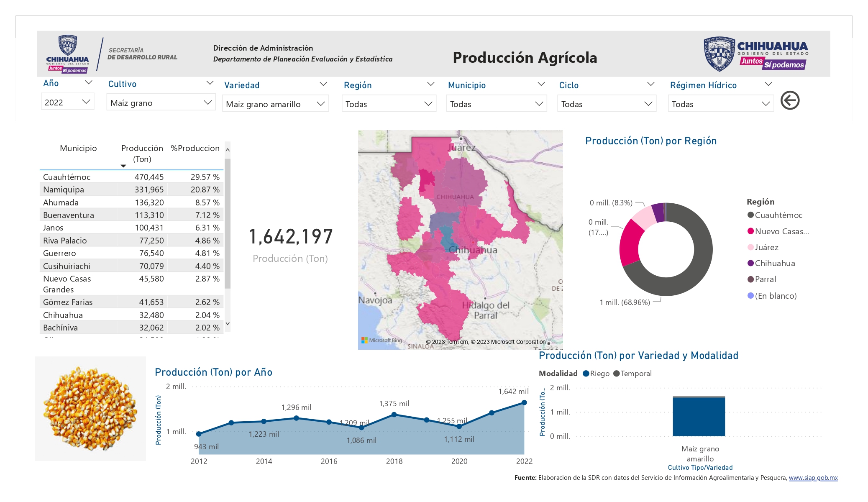Select Cuauhtémoc in the Región legend
The width and height of the screenshot is (868, 502).
click(775, 215)
